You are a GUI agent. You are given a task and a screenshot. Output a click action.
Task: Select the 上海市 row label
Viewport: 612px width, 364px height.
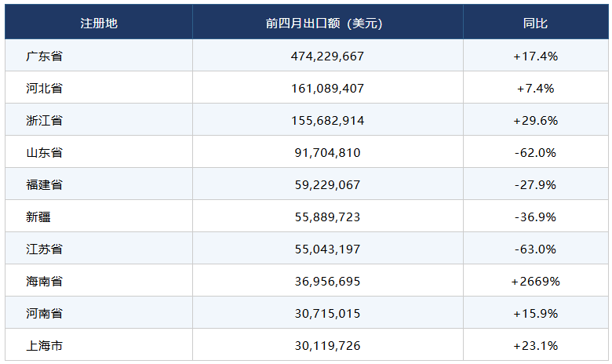pos(45,346)
